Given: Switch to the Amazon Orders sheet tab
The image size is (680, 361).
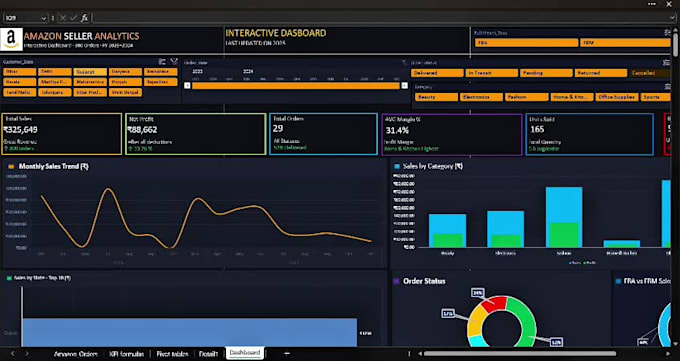Looking at the screenshot, I should (75, 354).
